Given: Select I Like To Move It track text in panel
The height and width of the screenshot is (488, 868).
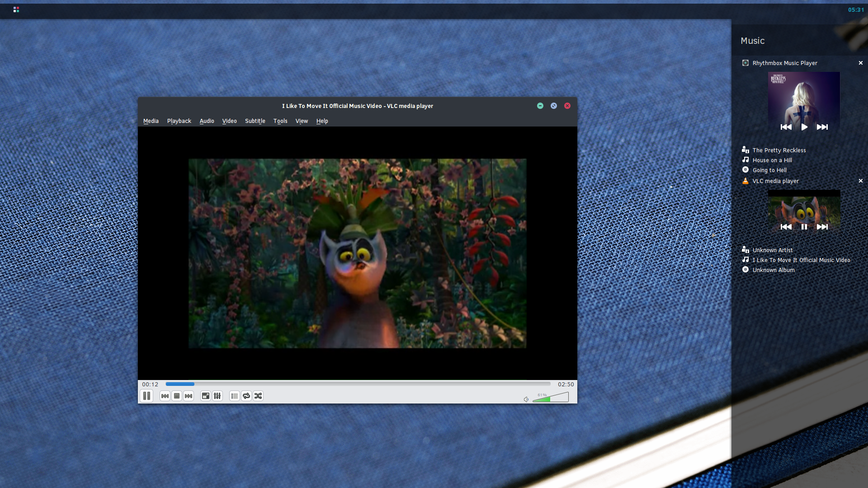Looking at the screenshot, I should tap(801, 260).
